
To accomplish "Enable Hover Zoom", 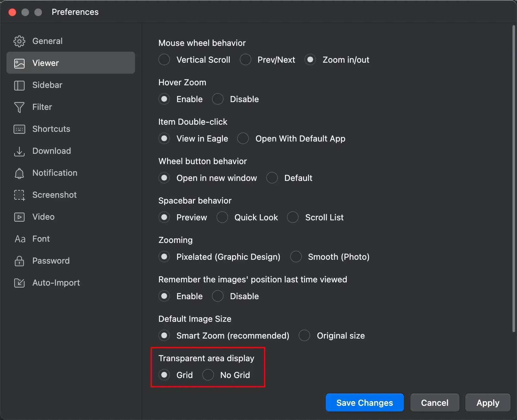I will point(164,99).
